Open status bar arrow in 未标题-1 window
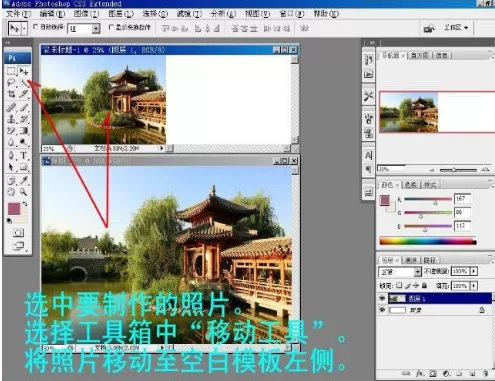Image resolution: width=495 pixels, height=381 pixels. tap(162, 148)
